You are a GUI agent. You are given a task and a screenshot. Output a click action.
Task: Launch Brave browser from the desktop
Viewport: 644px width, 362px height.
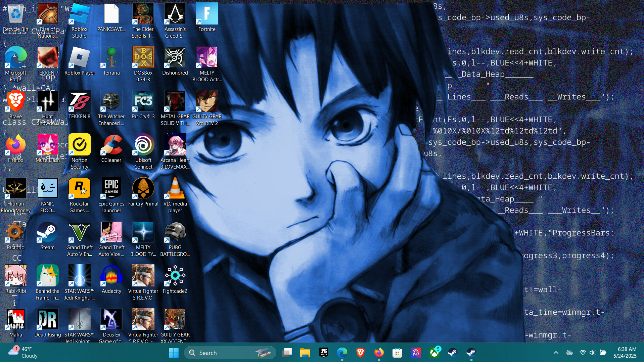15,105
